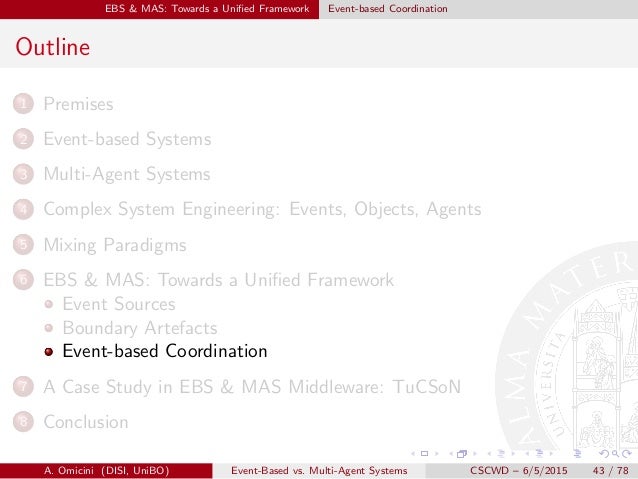Advance to next slide using right arrow
The width and height of the screenshot is (638, 479).
pos(437,453)
